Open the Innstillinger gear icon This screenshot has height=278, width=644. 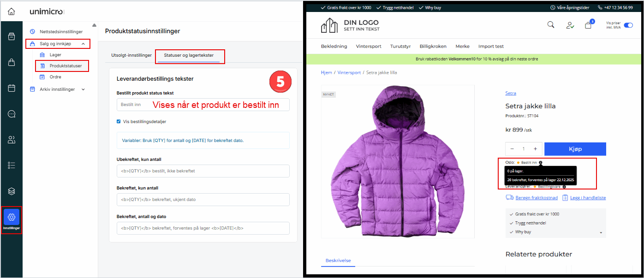[x=12, y=217]
